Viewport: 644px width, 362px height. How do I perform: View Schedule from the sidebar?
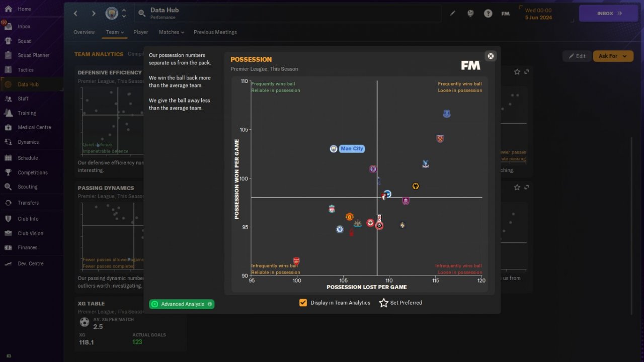coord(28,158)
